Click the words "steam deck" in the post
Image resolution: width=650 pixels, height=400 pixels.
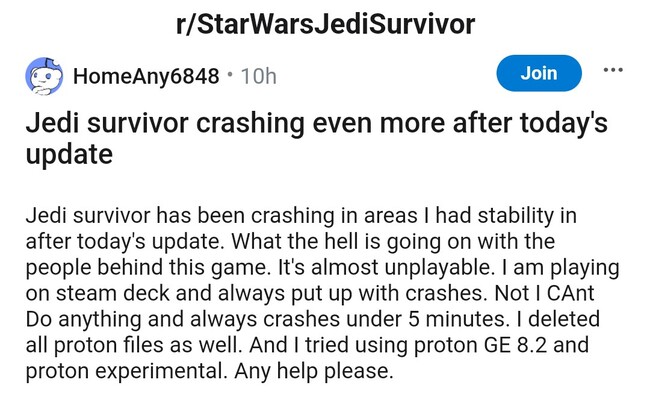107,295
